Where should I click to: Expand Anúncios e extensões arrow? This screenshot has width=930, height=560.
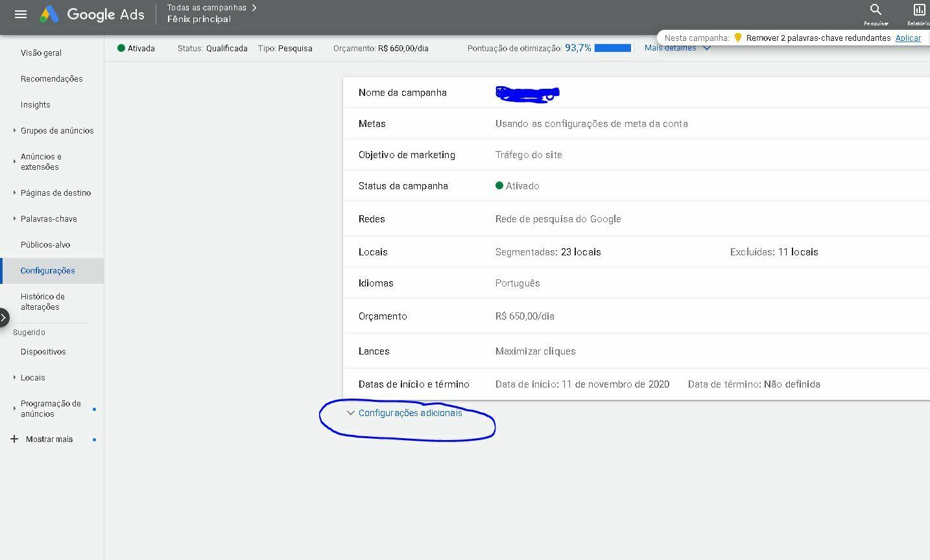click(14, 161)
